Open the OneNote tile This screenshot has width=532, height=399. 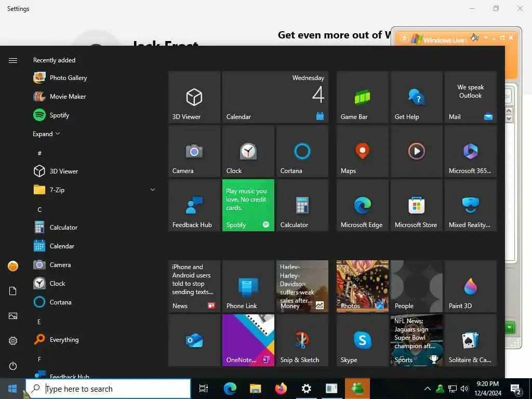click(x=248, y=340)
